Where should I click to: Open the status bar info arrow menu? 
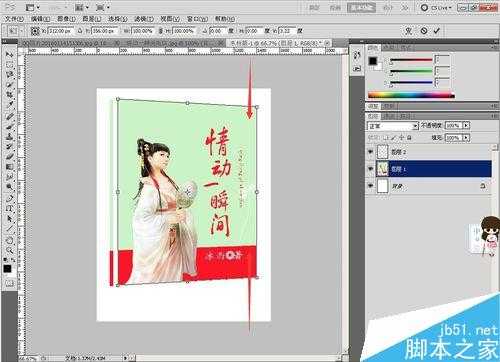[126, 358]
